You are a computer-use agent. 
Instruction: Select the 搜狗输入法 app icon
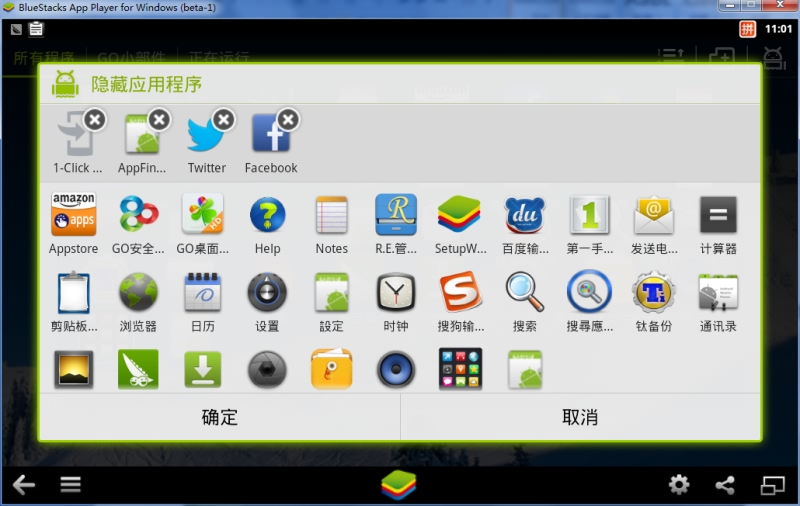(460, 292)
